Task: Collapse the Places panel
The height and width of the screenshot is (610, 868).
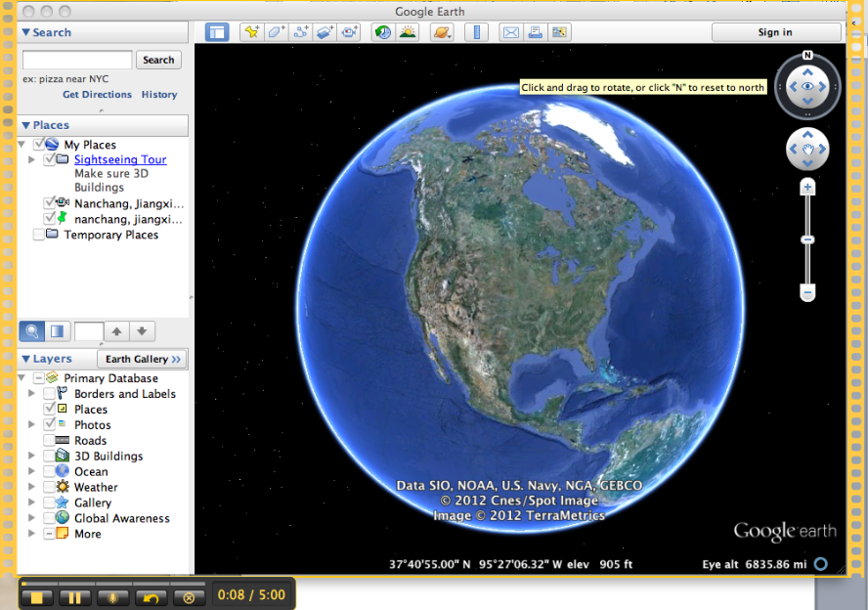Action: pos(26,125)
